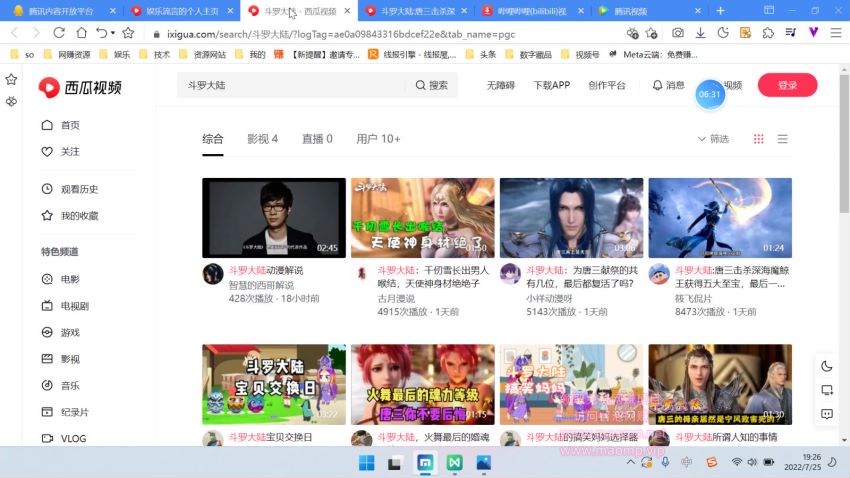Show hidden tray icons chevron
The image size is (850, 478).
[630, 462]
